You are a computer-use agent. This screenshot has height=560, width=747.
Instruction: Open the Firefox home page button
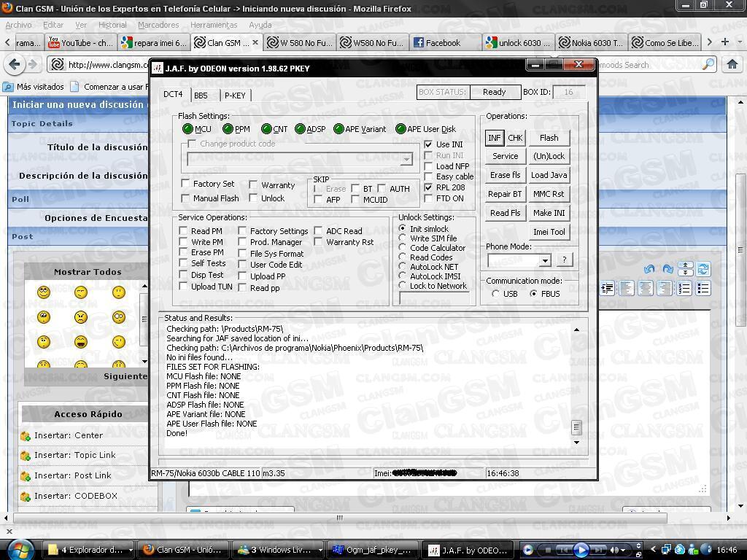pos(732,64)
